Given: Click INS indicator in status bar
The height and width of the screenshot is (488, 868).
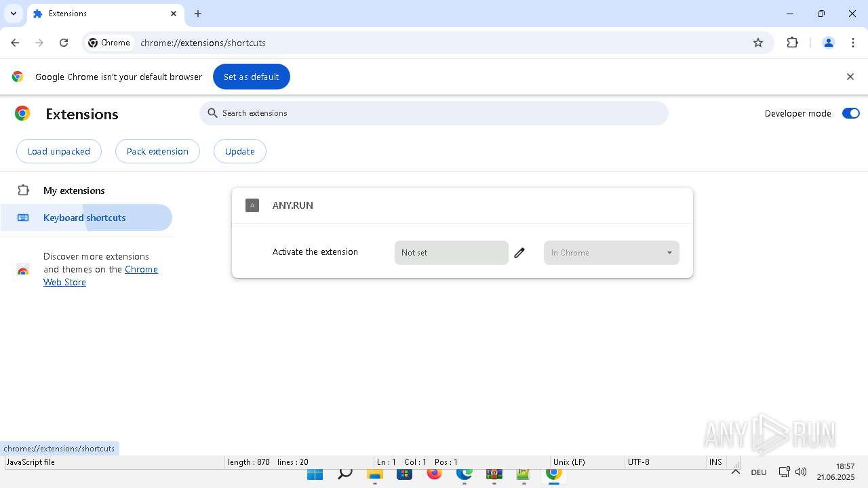Looking at the screenshot, I should (715, 462).
